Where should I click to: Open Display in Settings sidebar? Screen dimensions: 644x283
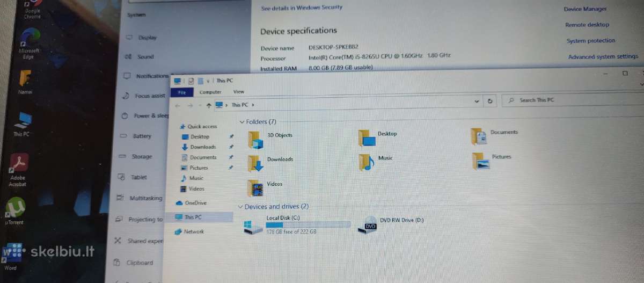click(x=142, y=38)
